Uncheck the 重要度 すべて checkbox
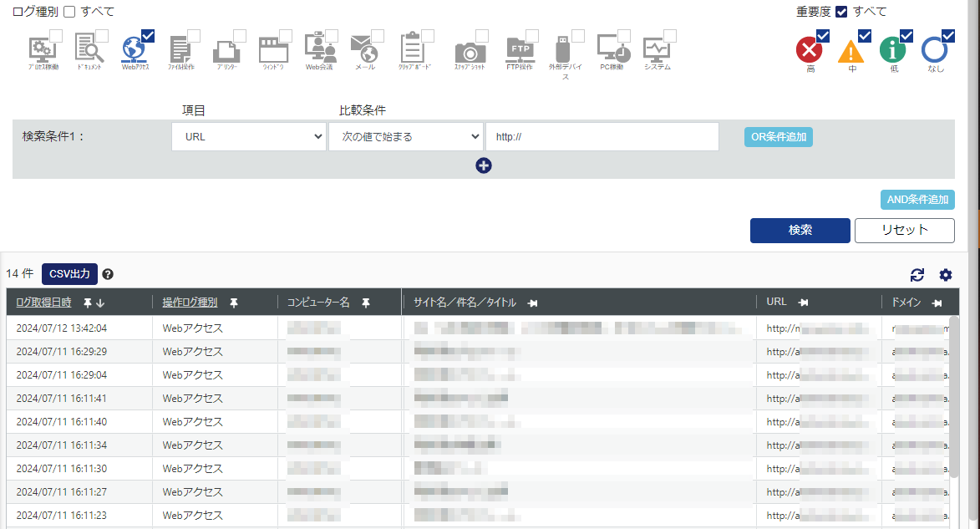This screenshot has height=529, width=980. click(841, 12)
